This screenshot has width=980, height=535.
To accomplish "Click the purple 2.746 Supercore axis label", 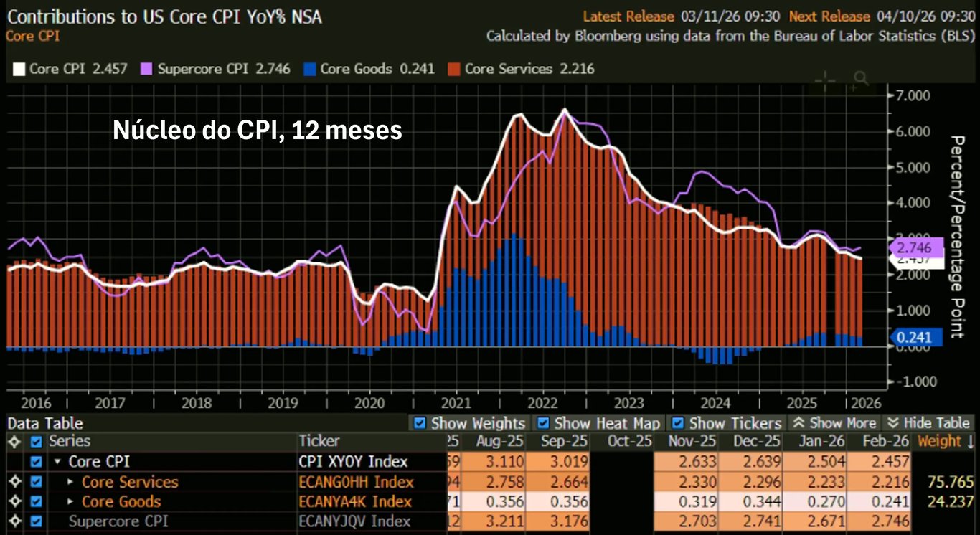I will pos(913,248).
